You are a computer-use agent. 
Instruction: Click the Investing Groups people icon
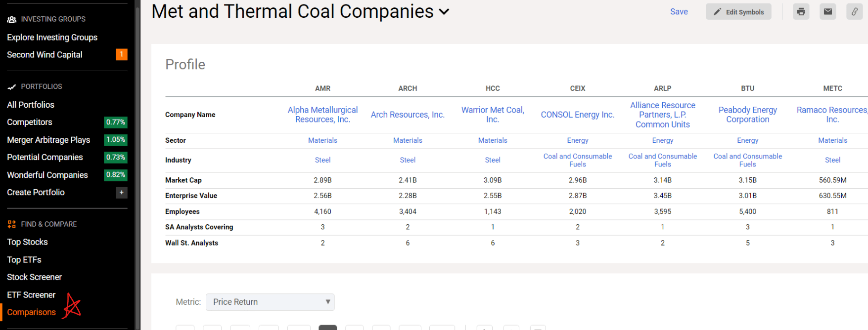coord(12,19)
